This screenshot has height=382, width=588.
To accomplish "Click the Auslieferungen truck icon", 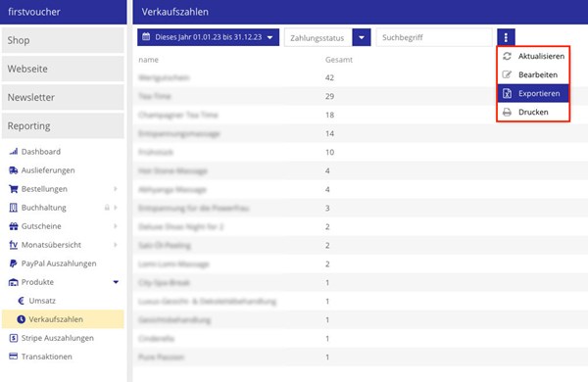I will coord(14,170).
